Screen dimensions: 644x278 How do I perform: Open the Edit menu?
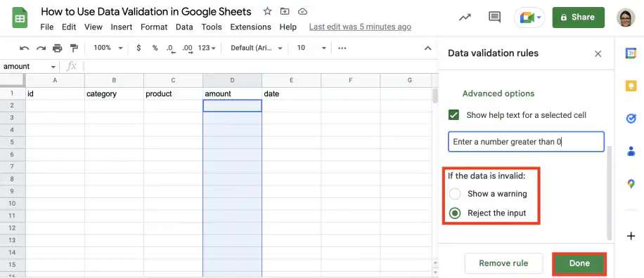69,27
